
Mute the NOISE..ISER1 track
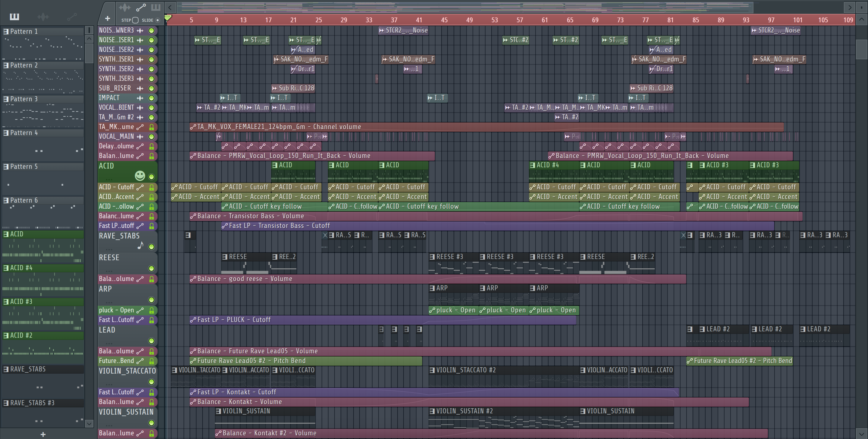[x=152, y=40]
